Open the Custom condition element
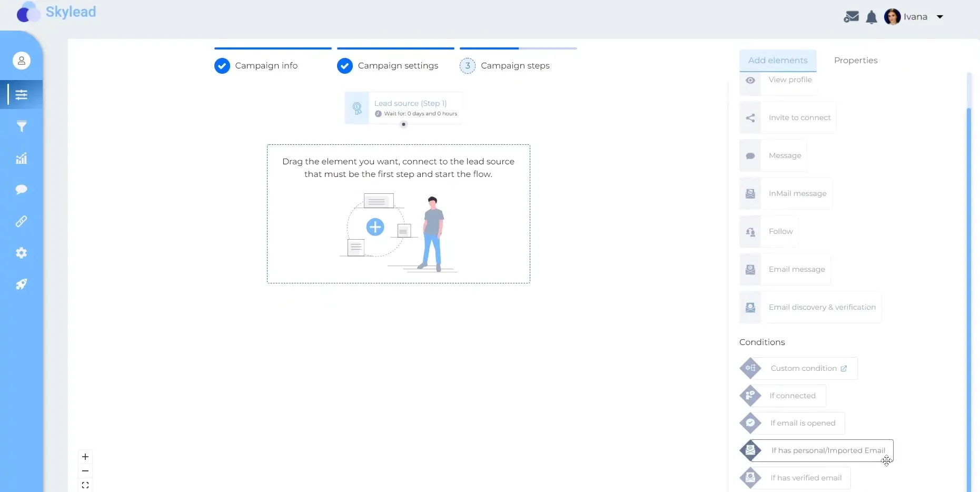Screen dimensions: 980x492 pyautogui.click(x=798, y=369)
